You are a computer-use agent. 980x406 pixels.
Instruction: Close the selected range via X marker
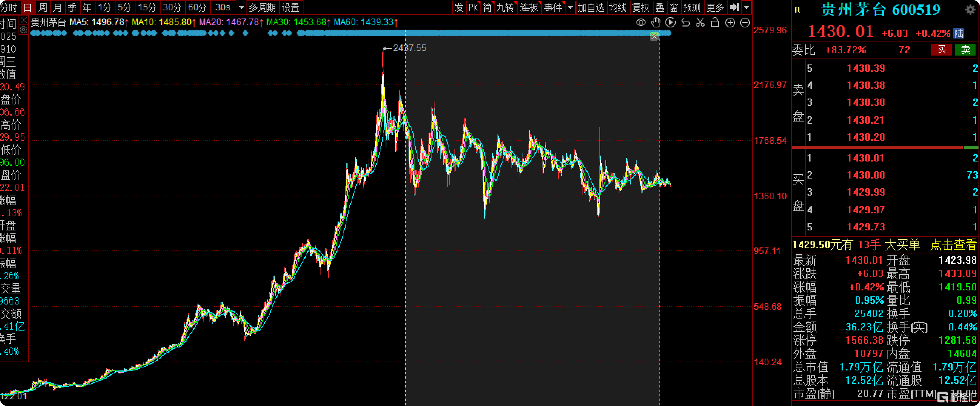click(x=654, y=37)
